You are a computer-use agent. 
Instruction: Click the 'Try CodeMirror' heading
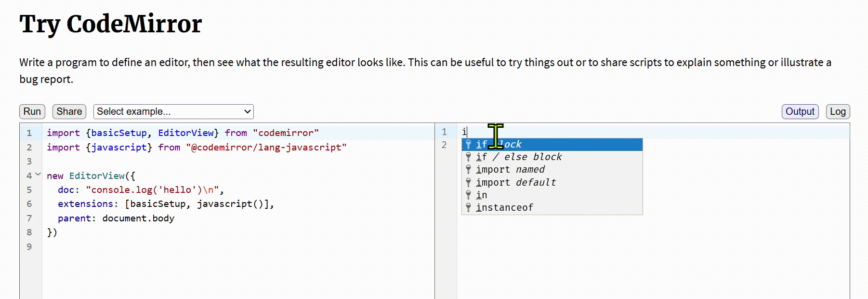coord(110,24)
